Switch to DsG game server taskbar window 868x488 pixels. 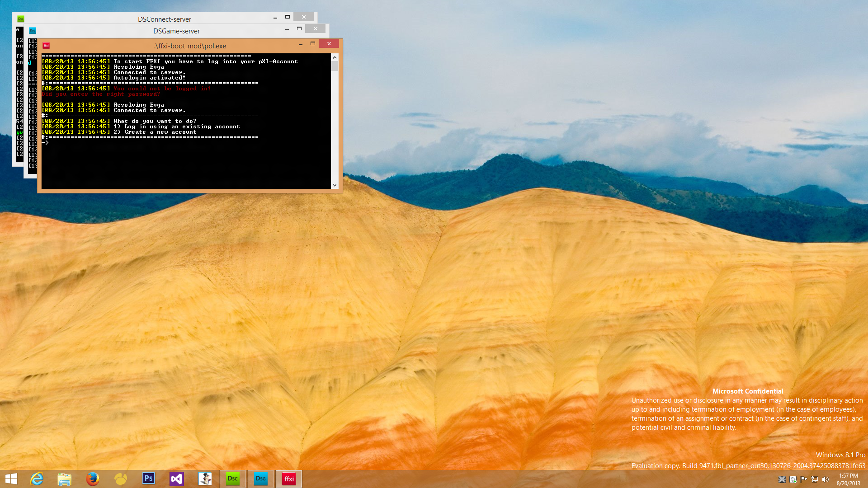pyautogui.click(x=261, y=479)
